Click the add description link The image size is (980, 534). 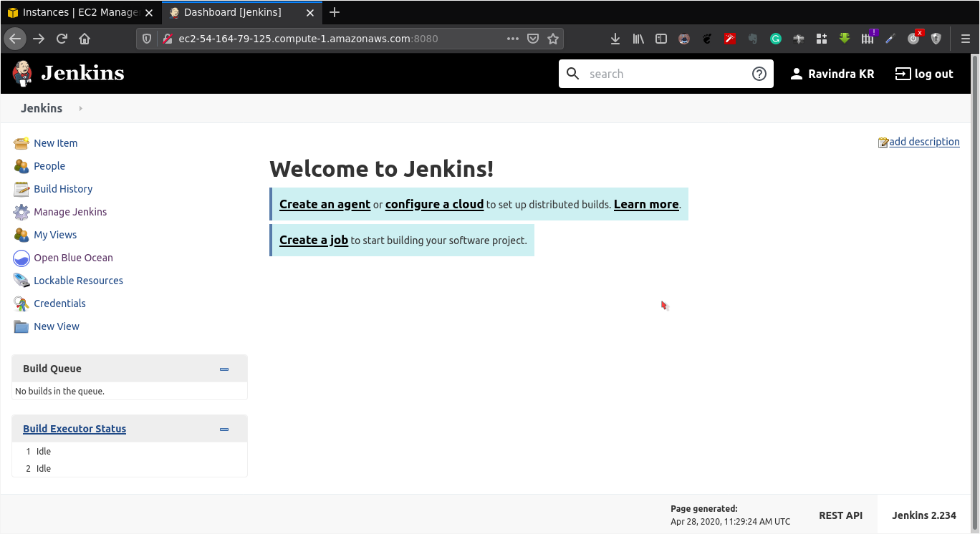pos(924,142)
